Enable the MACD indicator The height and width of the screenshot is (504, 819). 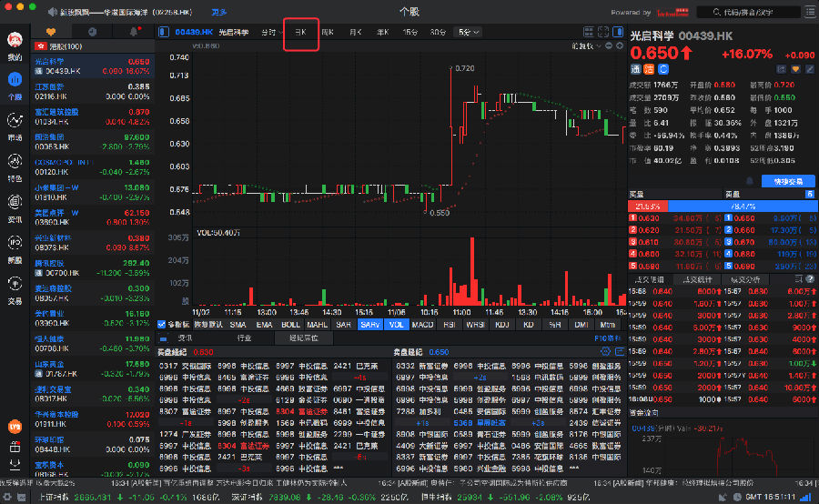[x=422, y=325]
